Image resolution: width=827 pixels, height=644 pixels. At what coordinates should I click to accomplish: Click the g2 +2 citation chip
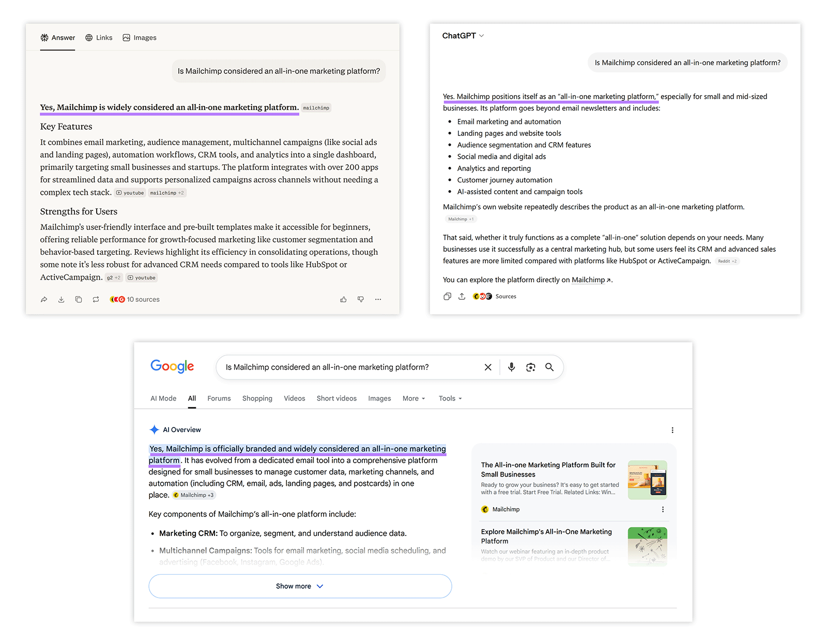[x=114, y=278]
